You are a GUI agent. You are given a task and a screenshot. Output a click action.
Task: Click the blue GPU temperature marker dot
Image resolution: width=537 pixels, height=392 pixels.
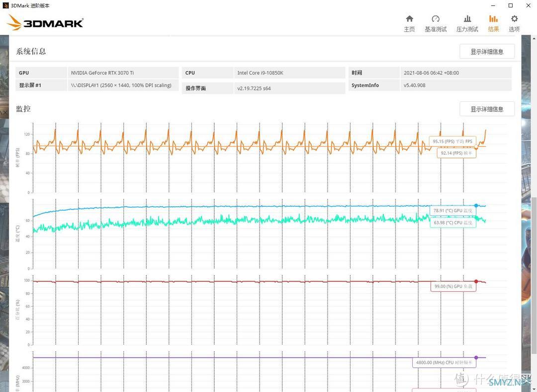476,206
